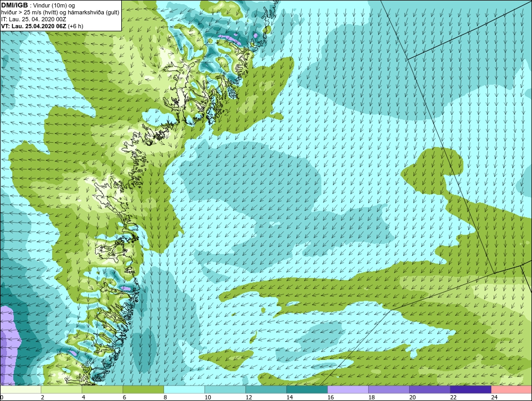Viewport: 532px width, 401px height.
Task: Click legend scale label '8'
Action: point(165,397)
